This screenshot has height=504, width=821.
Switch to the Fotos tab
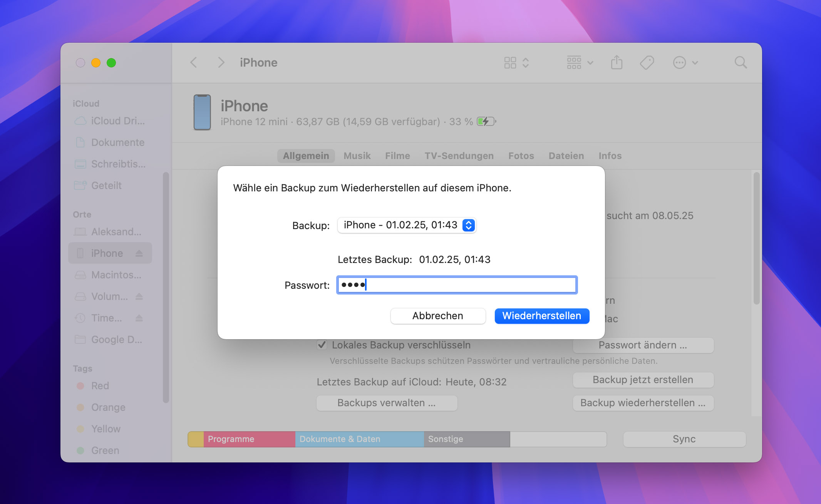pos(521,156)
